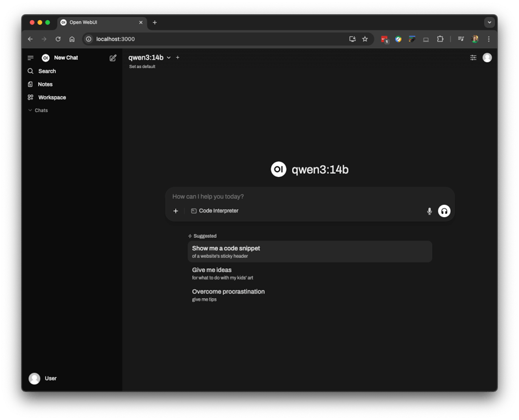The height and width of the screenshot is (420, 519).
Task: Bookmark the page with star icon
Action: pos(365,39)
